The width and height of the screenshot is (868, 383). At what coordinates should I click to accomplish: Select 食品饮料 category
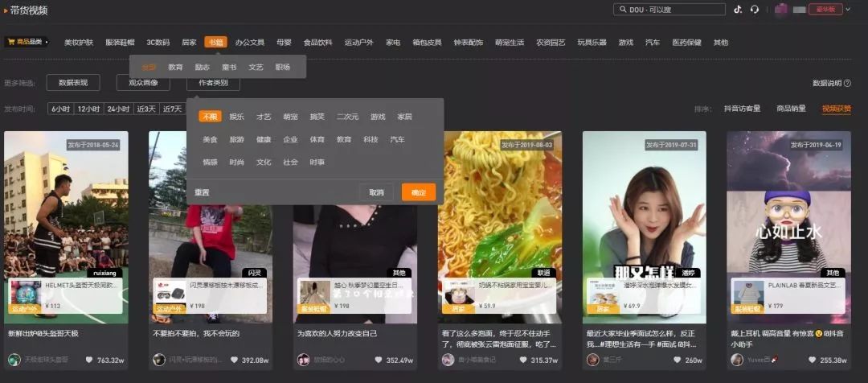317,43
